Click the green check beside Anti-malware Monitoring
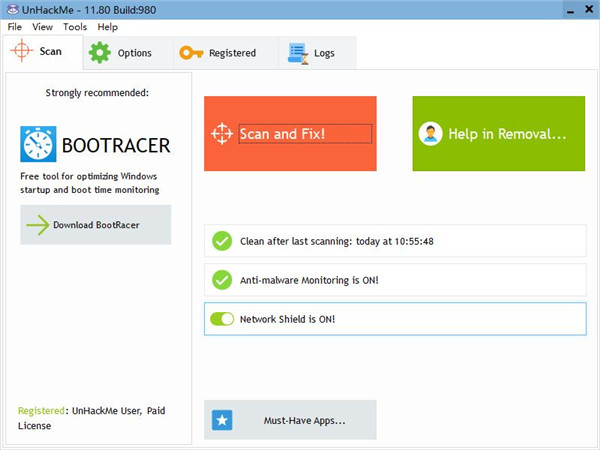This screenshot has width=600, height=450. tap(222, 280)
